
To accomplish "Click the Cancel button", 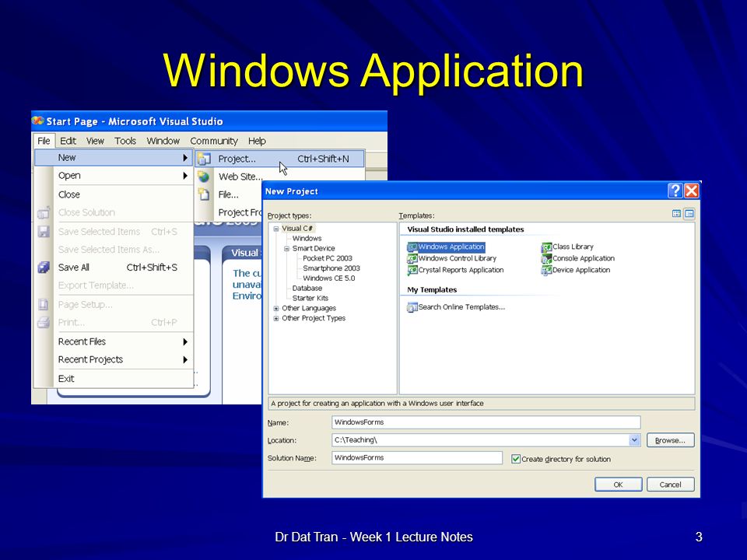I will click(670, 485).
